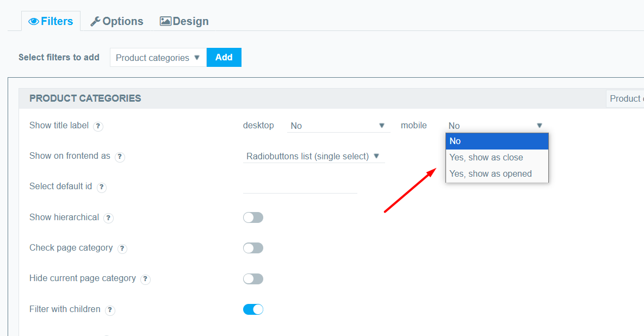Choose Yes, show as close option
Image resolution: width=644 pixels, height=336 pixels.
click(497, 157)
